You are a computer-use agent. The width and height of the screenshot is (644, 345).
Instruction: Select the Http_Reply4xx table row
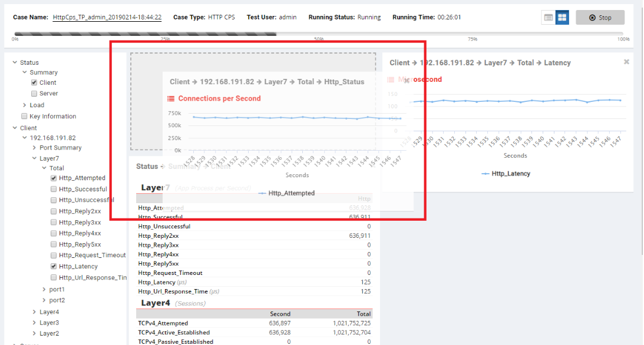(x=254, y=254)
